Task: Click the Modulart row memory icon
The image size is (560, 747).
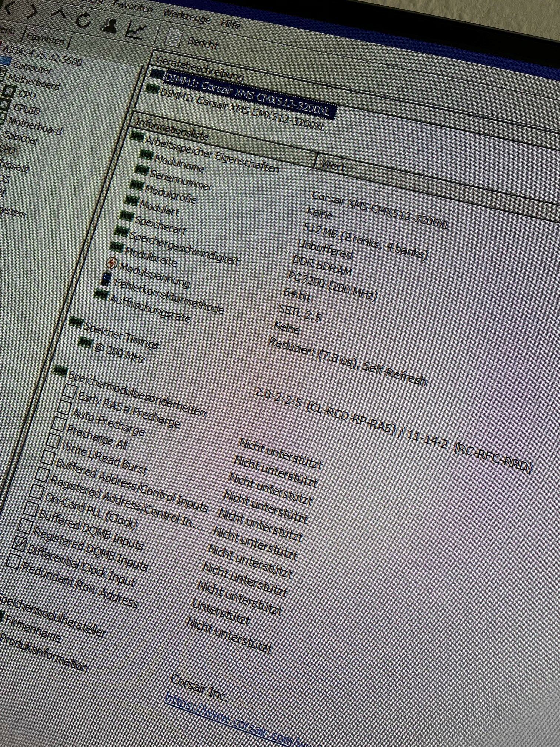Action: click(131, 200)
